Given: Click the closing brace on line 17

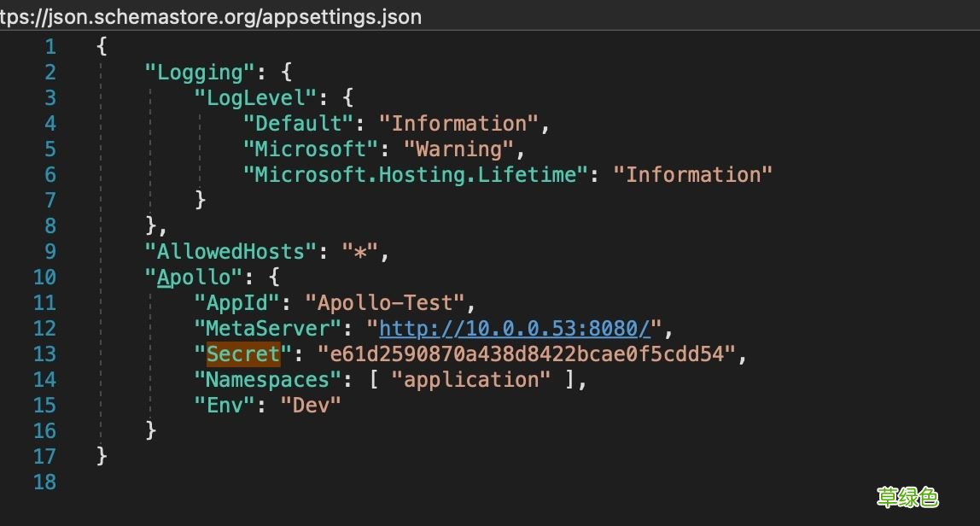Looking at the screenshot, I should 102,456.
